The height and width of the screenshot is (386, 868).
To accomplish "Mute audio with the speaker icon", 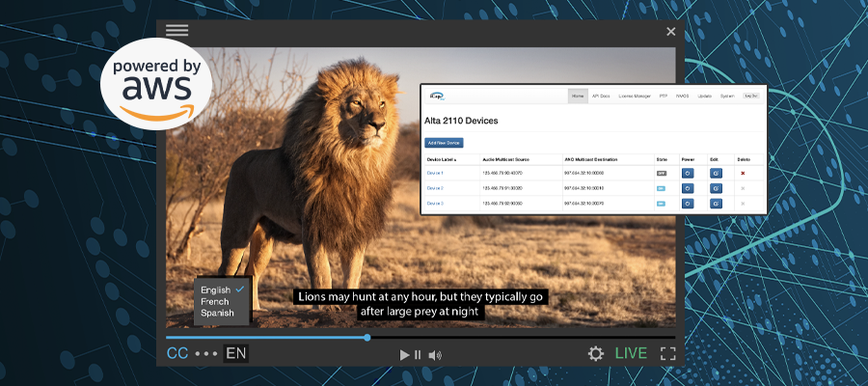I will click(435, 355).
